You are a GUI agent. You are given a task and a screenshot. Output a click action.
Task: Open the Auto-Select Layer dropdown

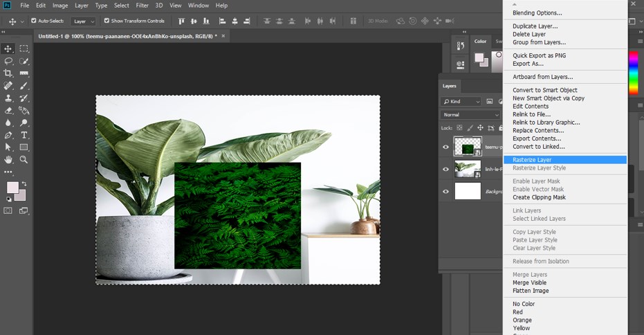(x=83, y=21)
